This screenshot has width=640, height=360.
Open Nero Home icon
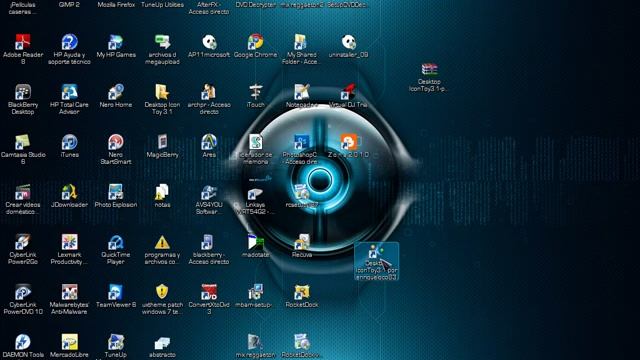coord(116,92)
